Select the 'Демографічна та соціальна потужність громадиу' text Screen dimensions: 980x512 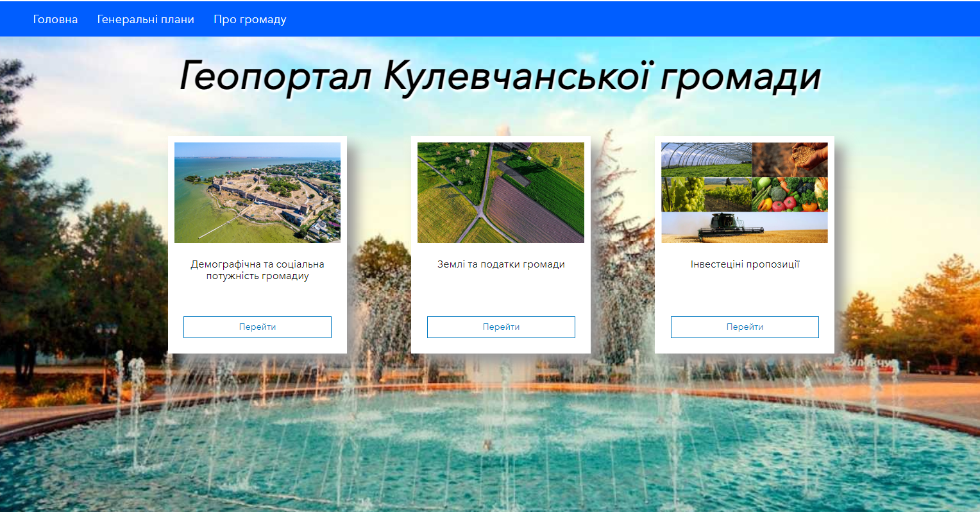coord(257,270)
